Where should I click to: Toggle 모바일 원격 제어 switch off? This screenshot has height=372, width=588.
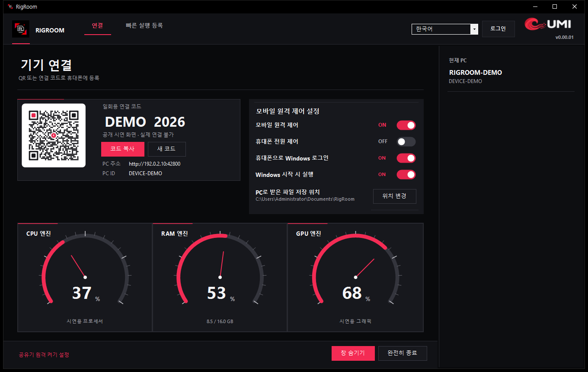406,125
